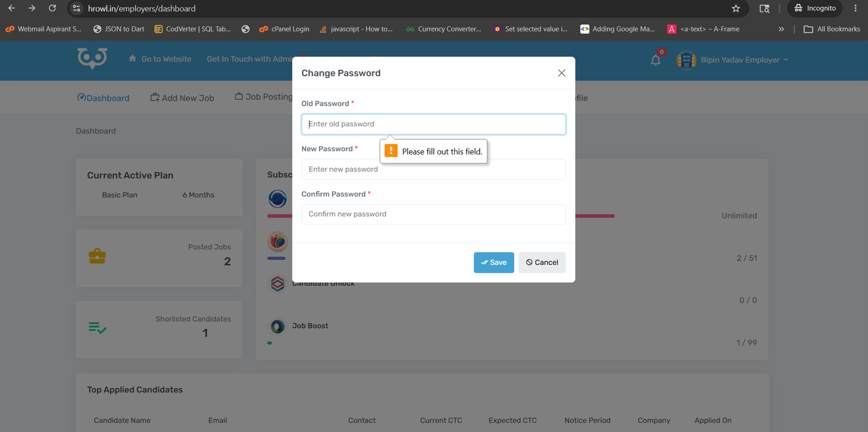Click the Notice Period column header
This screenshot has width=868, height=432.
pyautogui.click(x=588, y=421)
